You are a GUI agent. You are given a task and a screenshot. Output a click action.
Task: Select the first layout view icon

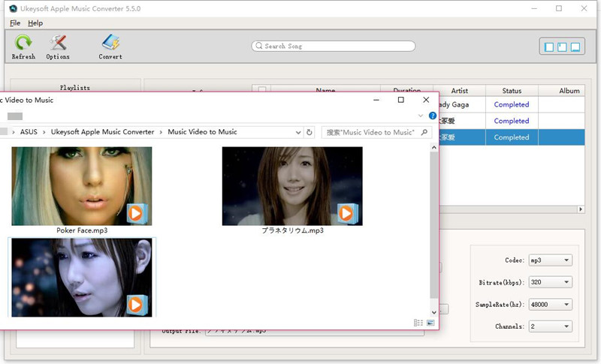(x=549, y=47)
